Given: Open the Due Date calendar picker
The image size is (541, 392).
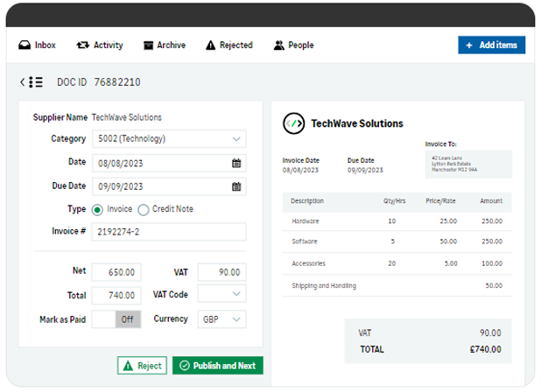Looking at the screenshot, I should coord(236,186).
